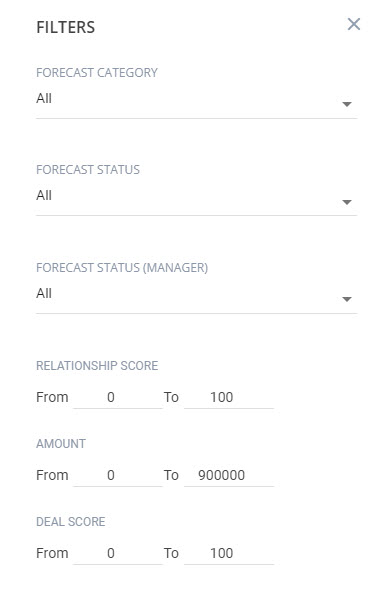The height and width of the screenshot is (602, 390).
Task: Click the Deal Score To field showing 100
Action: pos(229,553)
